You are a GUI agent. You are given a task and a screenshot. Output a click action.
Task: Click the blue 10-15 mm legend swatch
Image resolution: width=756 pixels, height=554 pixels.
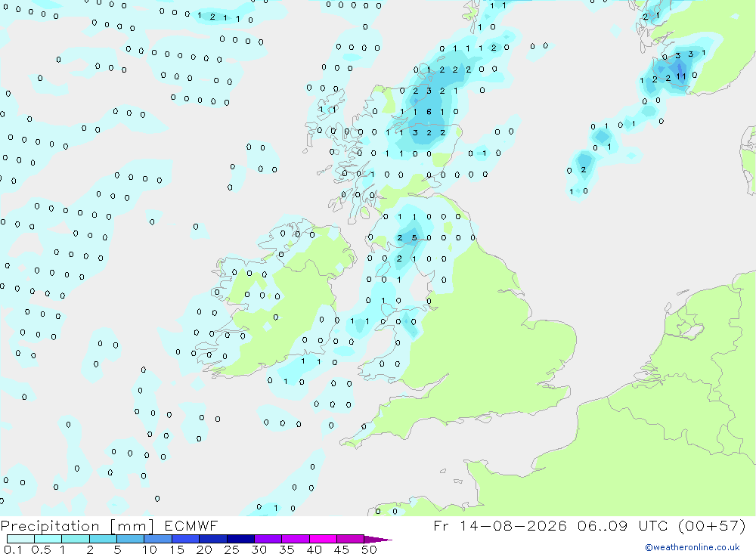(158, 539)
